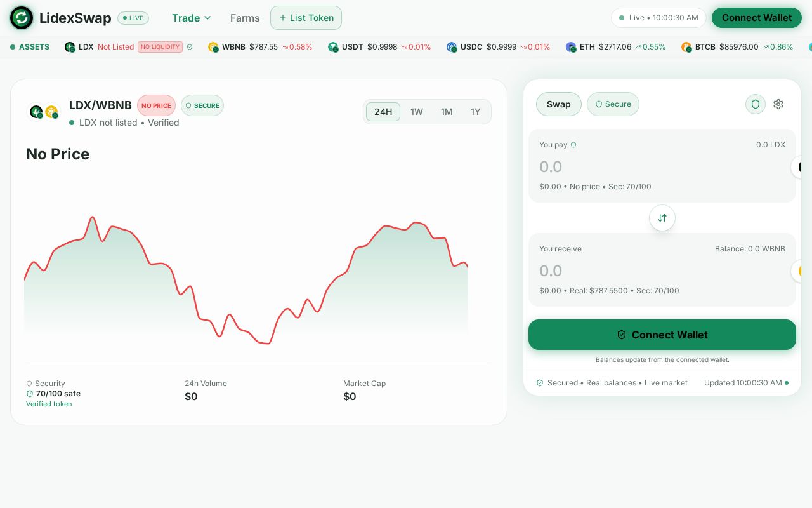Select the 1Y chart range

pos(476,112)
